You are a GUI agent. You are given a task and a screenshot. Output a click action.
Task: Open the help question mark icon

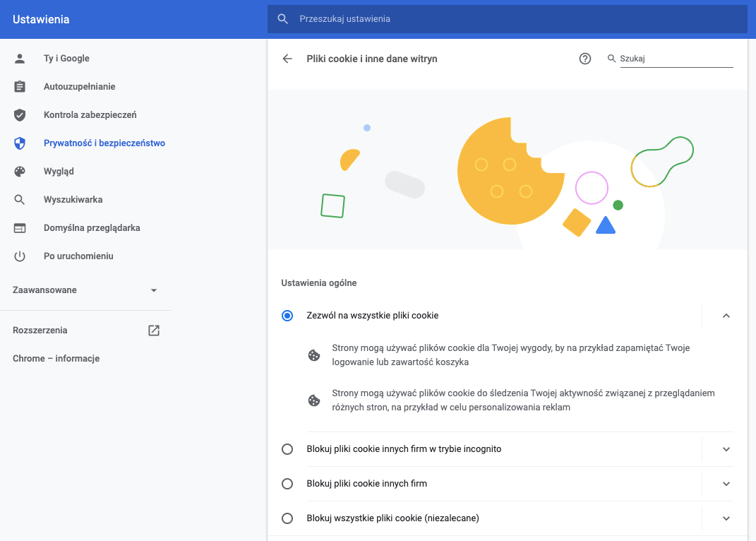pos(585,59)
